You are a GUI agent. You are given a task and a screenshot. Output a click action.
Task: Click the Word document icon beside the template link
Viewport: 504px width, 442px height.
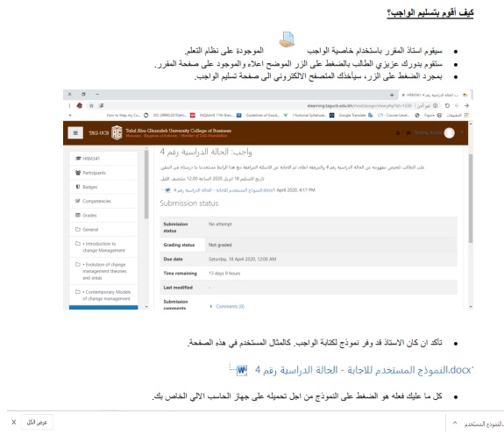pos(242,371)
